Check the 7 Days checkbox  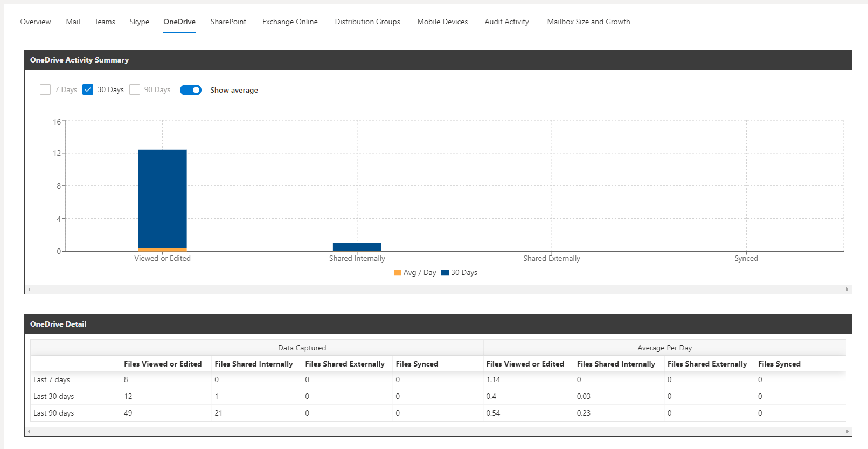[45, 89]
